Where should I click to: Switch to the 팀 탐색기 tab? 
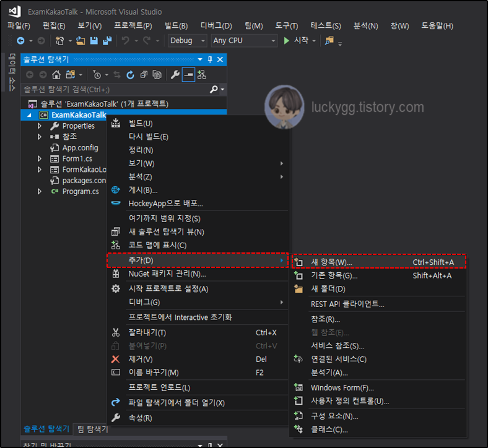93,429
